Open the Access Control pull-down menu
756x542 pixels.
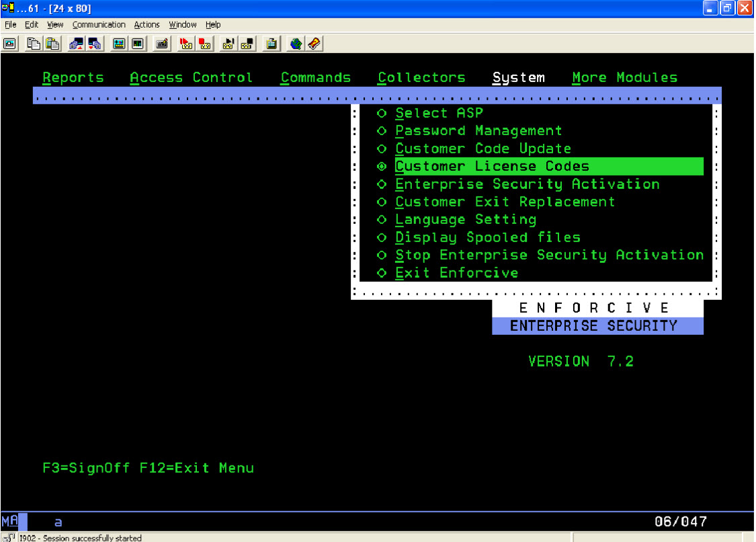pos(192,78)
